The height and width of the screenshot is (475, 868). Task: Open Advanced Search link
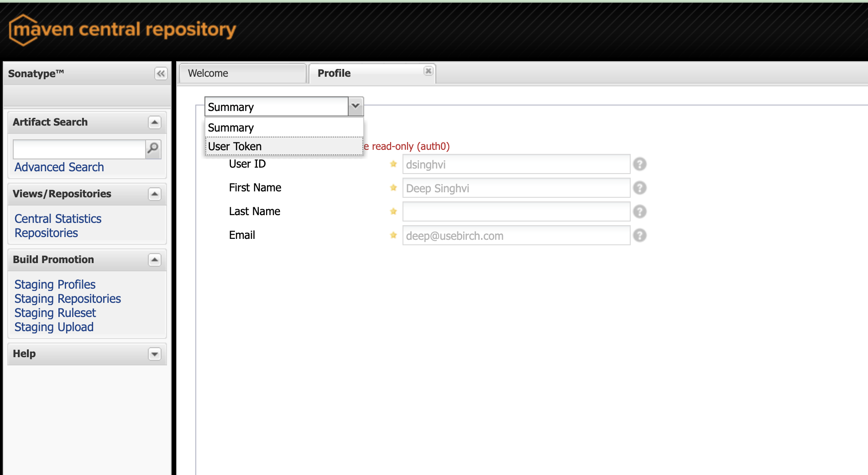pyautogui.click(x=59, y=167)
